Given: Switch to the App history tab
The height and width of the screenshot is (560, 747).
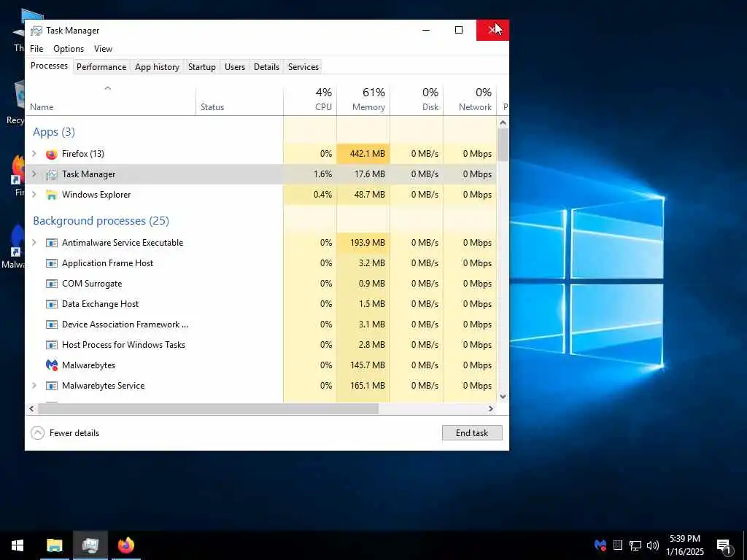Looking at the screenshot, I should 157,67.
